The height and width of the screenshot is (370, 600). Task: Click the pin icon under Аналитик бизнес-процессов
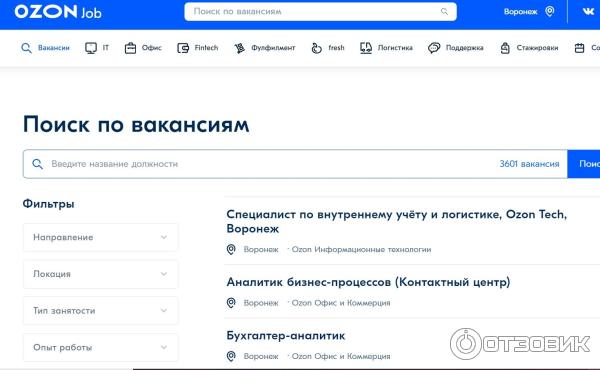point(231,303)
